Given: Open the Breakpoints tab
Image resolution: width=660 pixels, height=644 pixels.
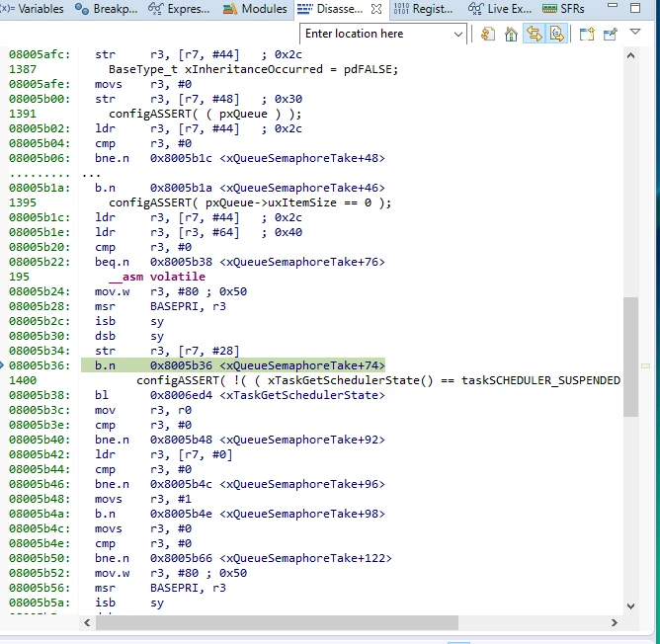Looking at the screenshot, I should [x=106, y=9].
